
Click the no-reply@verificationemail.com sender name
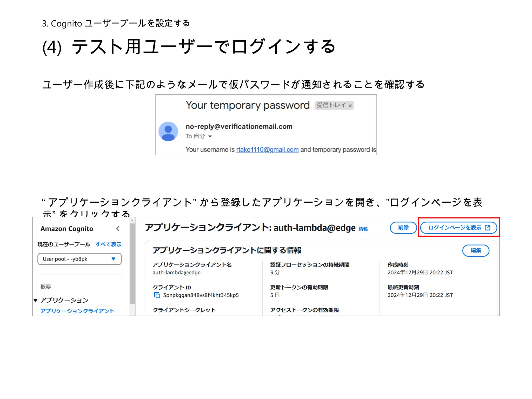coord(239,127)
